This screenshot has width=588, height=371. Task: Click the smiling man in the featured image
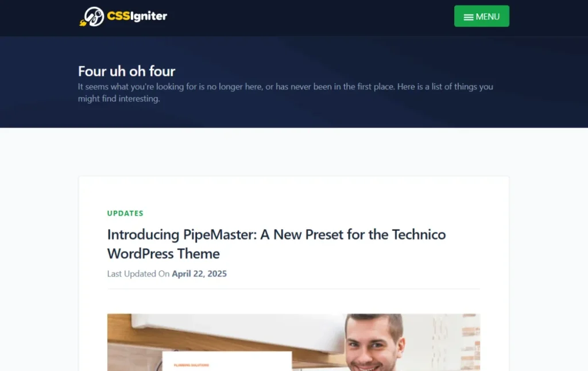[375, 342]
